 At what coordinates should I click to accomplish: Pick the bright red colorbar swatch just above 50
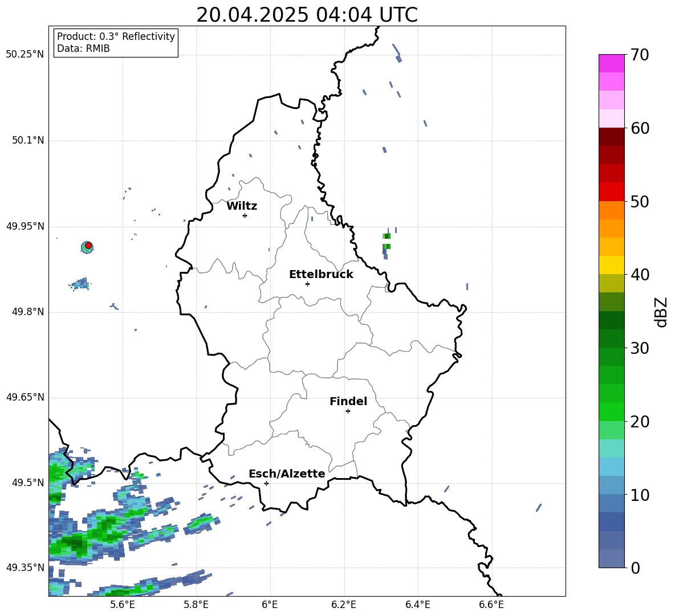pos(611,192)
